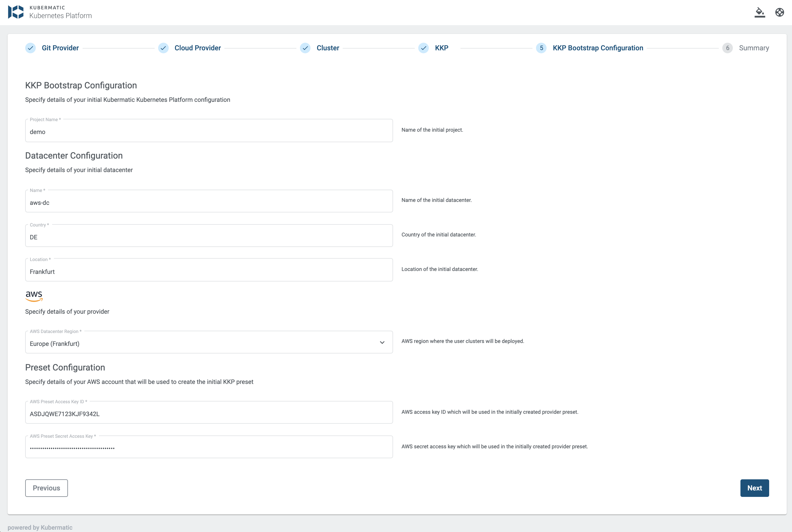
Task: Open the help lifebuoy icon
Action: [779, 12]
